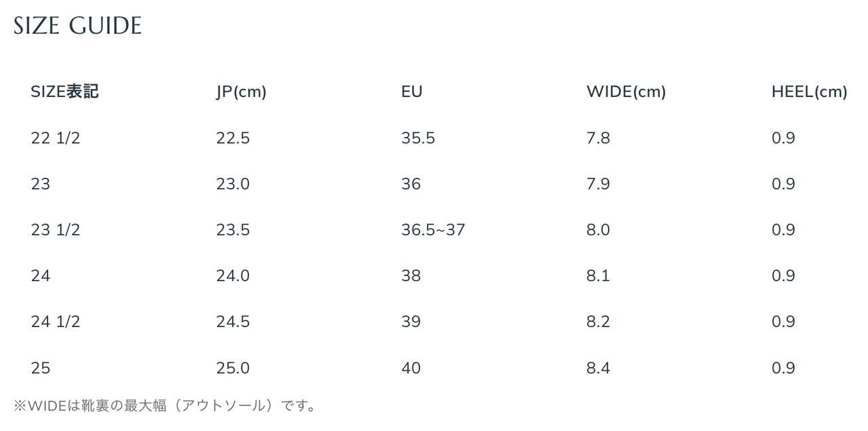This screenshot has height=431, width=868.
Task: Click the SIZE GUIDE heading
Action: coord(77,26)
